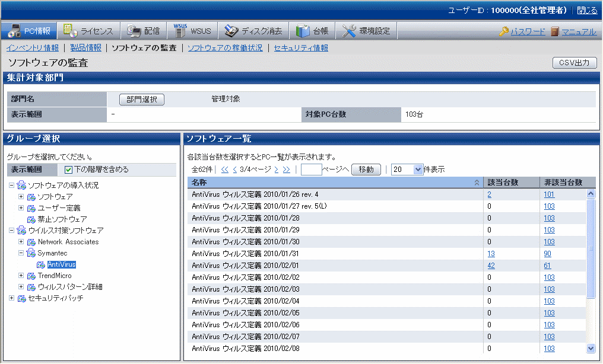Click the ライセンス certificate icon
The width and height of the screenshot is (603, 364).
point(70,31)
